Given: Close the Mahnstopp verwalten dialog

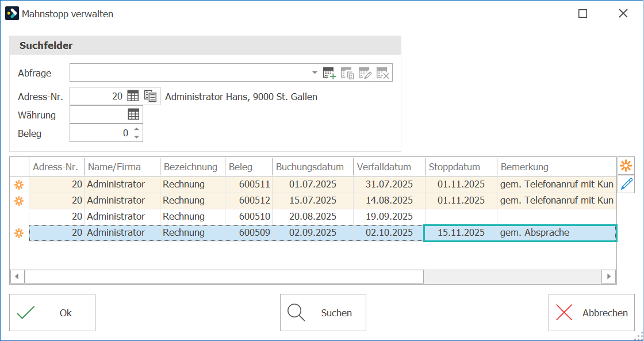Looking at the screenshot, I should [x=623, y=14].
